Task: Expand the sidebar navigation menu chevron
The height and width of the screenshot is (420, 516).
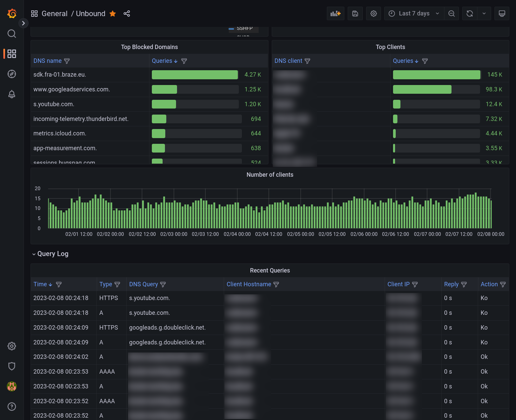Action: click(x=23, y=23)
